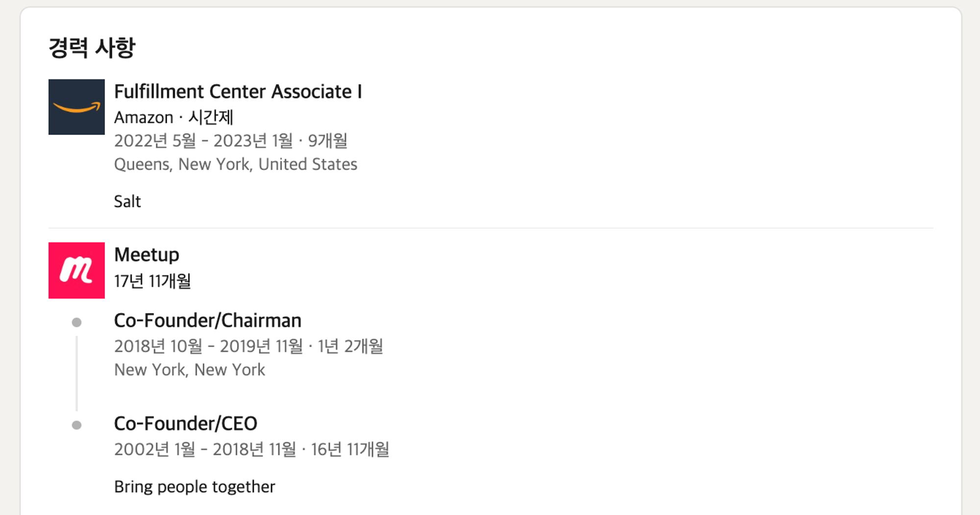Click the bullet dot beside Co-Founder/Chairman
Viewport: 980px width, 515px height.
(76, 322)
